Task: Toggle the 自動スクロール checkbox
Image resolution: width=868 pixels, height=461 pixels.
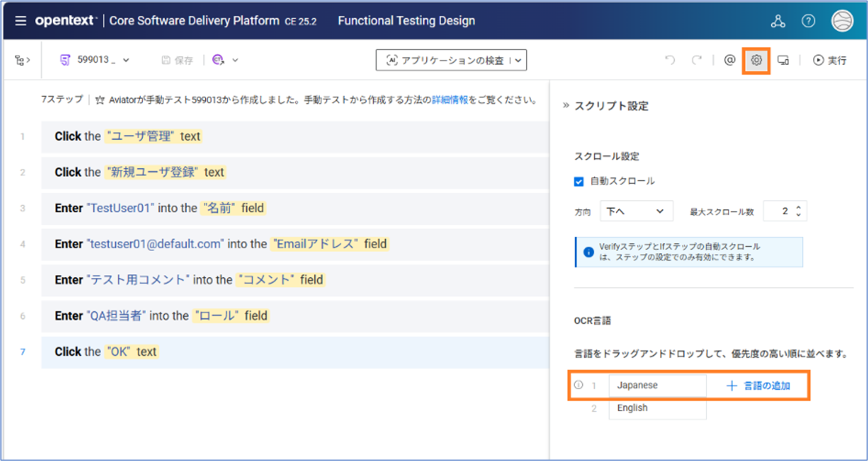Action: pyautogui.click(x=579, y=182)
